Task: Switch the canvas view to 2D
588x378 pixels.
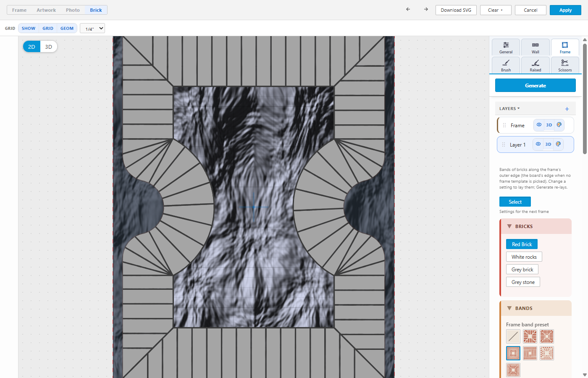Action: (31, 47)
